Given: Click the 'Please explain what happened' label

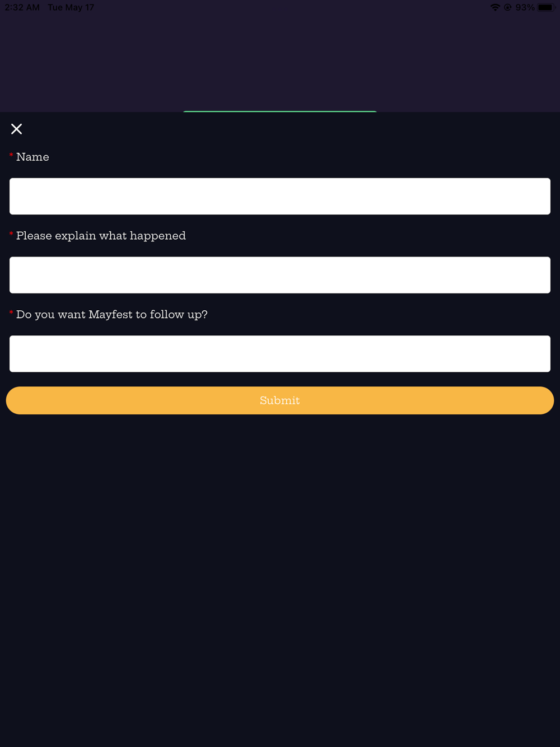Looking at the screenshot, I should pyautogui.click(x=101, y=236).
